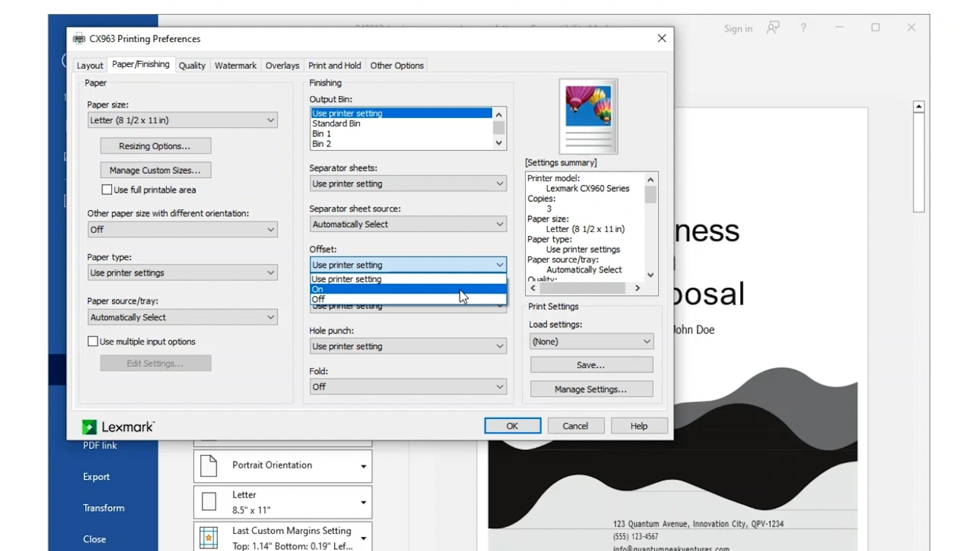The image size is (980, 551).
Task: Enable Use full printable area checkbox
Action: 107,190
